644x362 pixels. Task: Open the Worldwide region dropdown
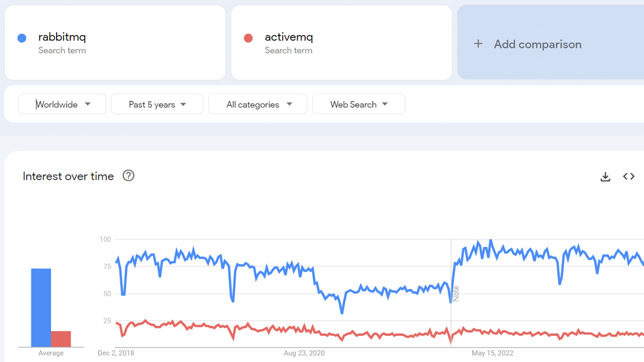tap(62, 104)
